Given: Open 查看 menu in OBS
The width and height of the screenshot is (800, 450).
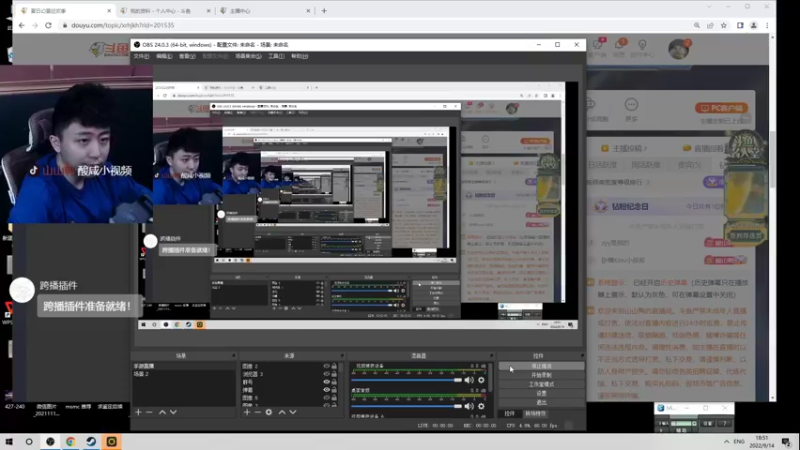Looking at the screenshot, I should pyautogui.click(x=187, y=56).
